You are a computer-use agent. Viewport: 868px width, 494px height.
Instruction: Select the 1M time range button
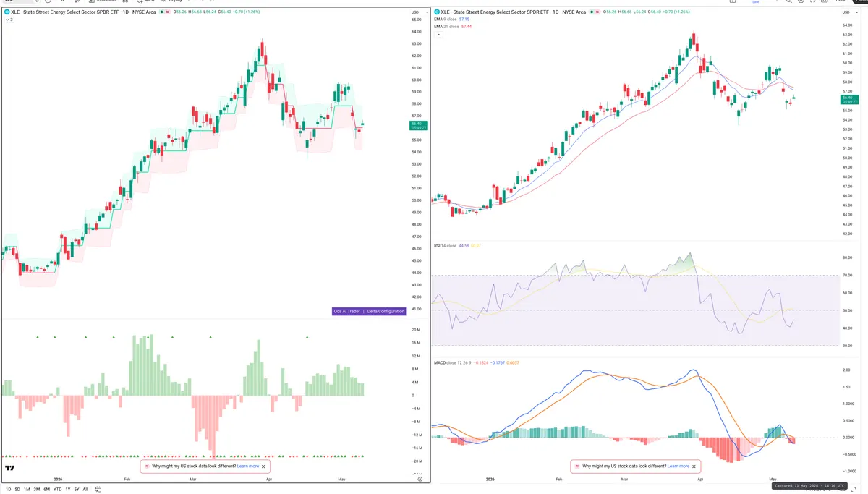(x=27, y=490)
